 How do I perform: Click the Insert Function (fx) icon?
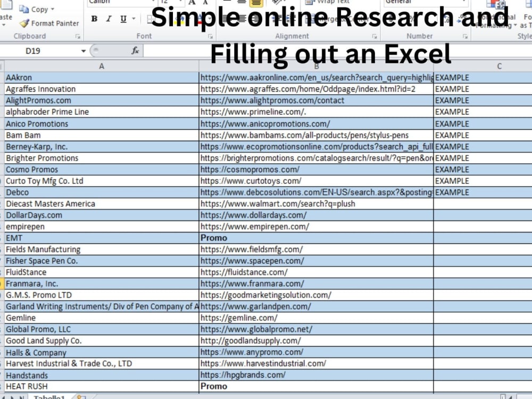135,51
